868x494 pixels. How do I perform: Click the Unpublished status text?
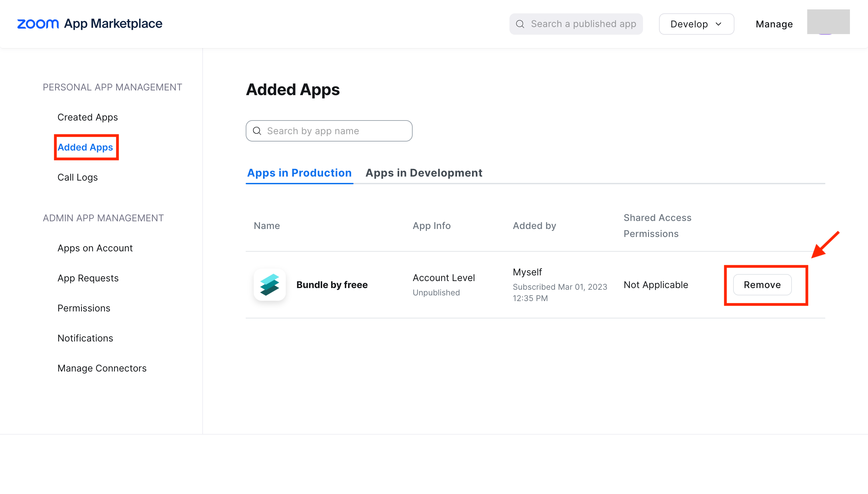click(x=436, y=293)
